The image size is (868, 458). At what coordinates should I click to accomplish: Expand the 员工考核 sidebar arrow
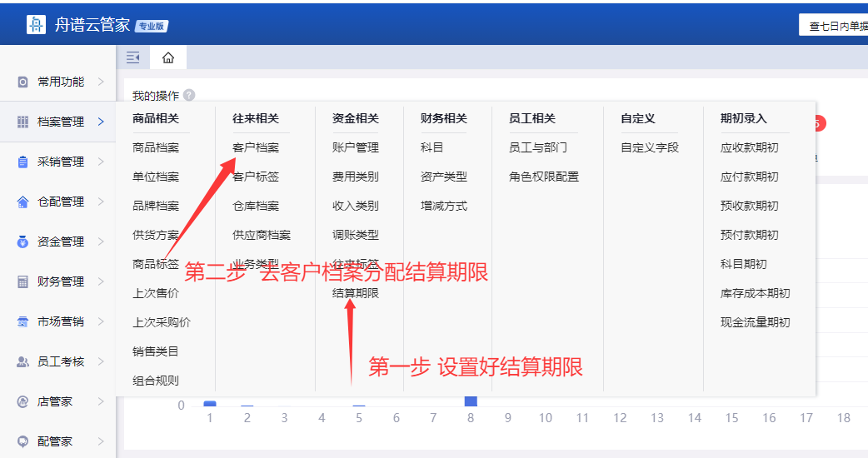[101, 361]
